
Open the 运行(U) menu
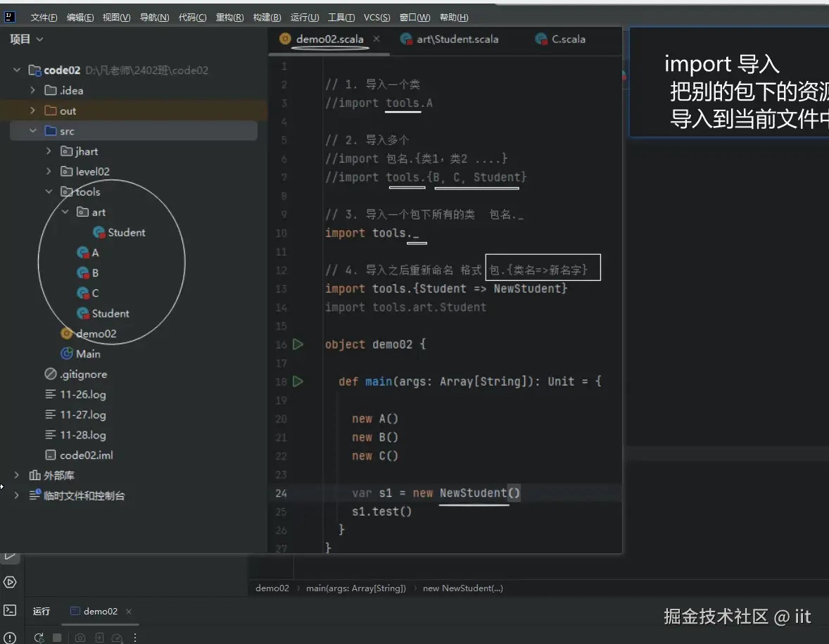[x=305, y=18]
